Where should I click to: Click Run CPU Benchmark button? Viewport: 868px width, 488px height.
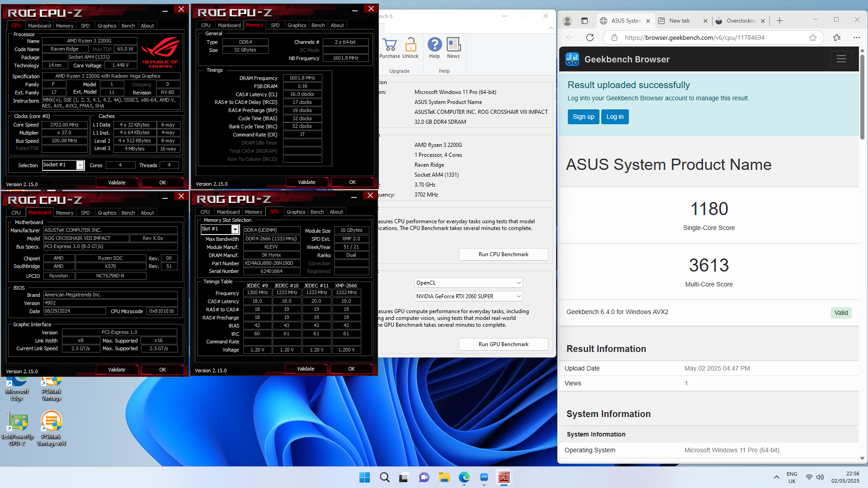coord(503,254)
